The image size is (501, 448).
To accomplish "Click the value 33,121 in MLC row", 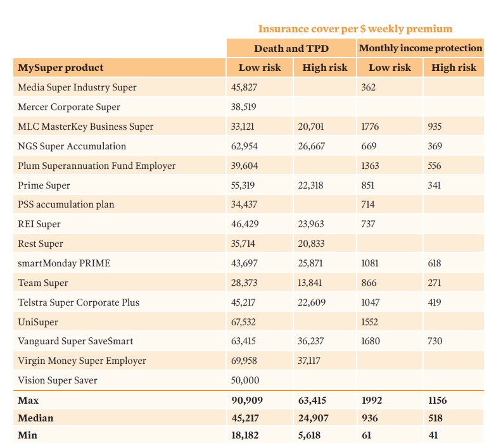I will pos(243,127).
